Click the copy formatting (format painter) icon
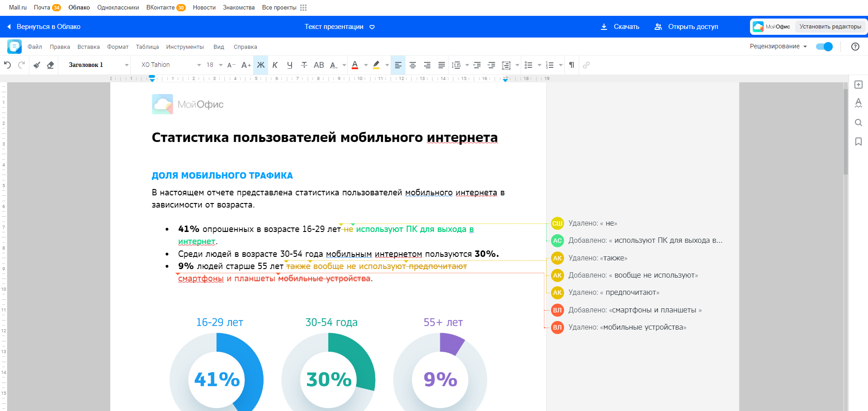The width and height of the screenshot is (868, 411). coord(36,65)
